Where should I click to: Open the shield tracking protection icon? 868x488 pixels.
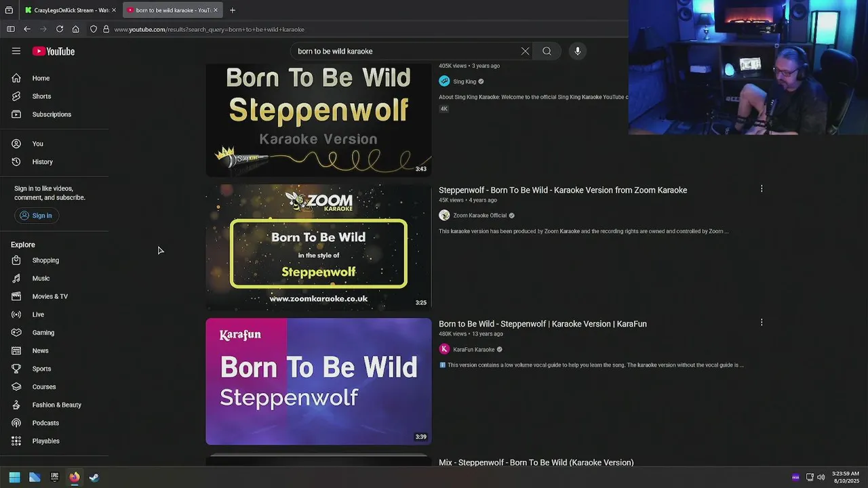coord(94,29)
